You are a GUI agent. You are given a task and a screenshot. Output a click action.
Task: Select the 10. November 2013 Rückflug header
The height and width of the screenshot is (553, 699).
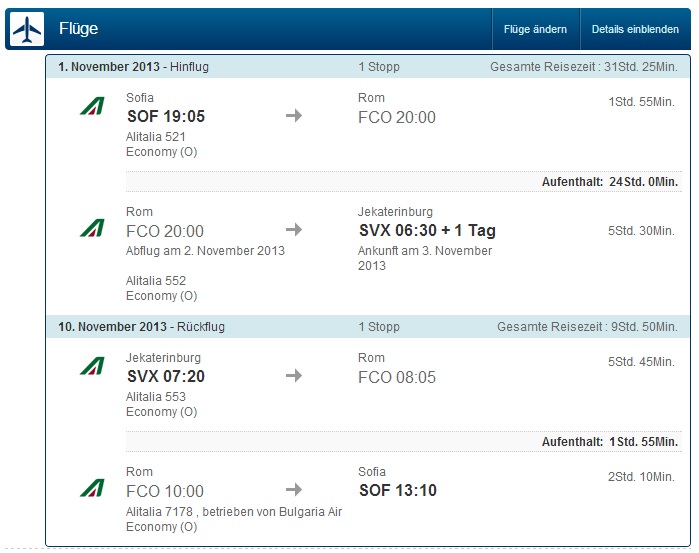(368, 327)
